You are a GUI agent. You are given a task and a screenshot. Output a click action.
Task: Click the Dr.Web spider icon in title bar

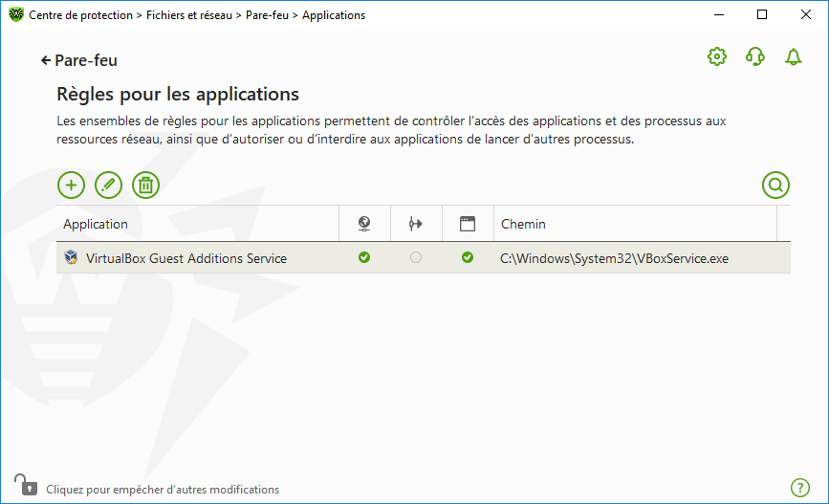tap(16, 15)
